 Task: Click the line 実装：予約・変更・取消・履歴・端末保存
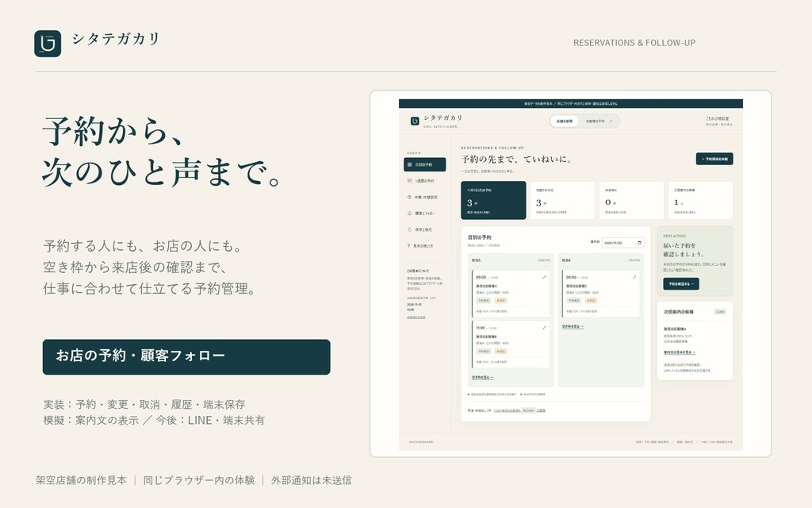coord(144,404)
